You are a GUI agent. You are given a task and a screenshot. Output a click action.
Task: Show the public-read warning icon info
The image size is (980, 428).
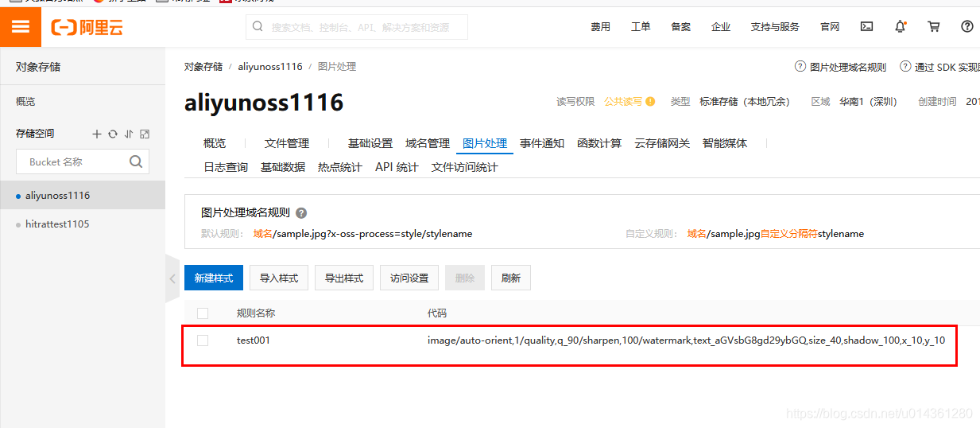pyautogui.click(x=650, y=102)
